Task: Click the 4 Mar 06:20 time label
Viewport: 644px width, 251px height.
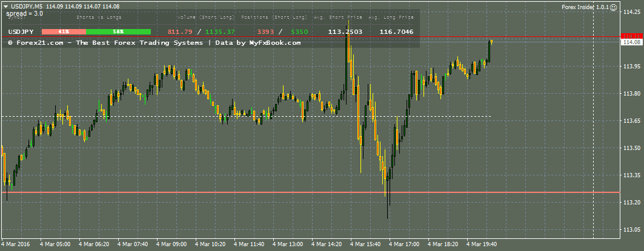Action: click(94, 244)
